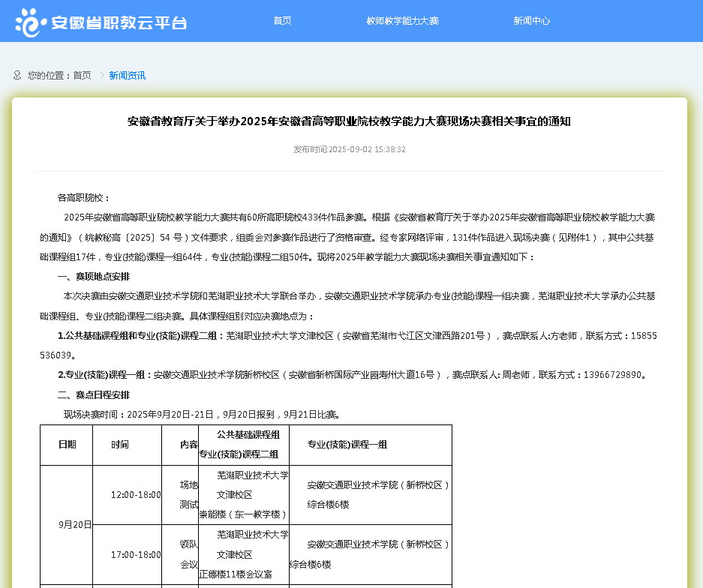Click the 12:00-18:00 time cell
This screenshot has width=703, height=588.
[135, 495]
